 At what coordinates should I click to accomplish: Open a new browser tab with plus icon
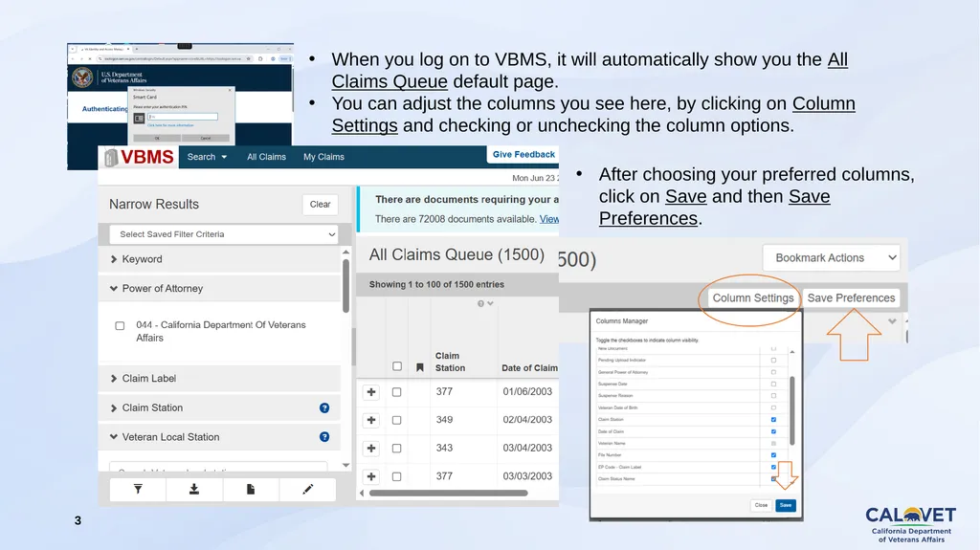pos(136,49)
